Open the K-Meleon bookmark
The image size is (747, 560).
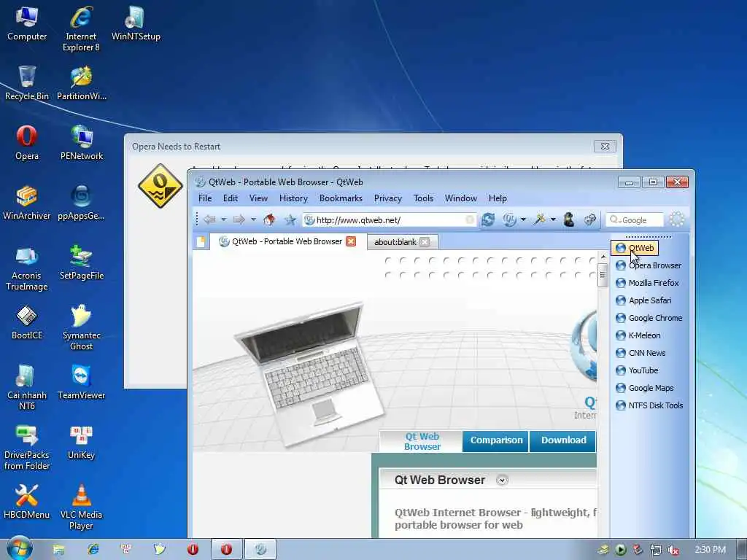click(x=638, y=335)
